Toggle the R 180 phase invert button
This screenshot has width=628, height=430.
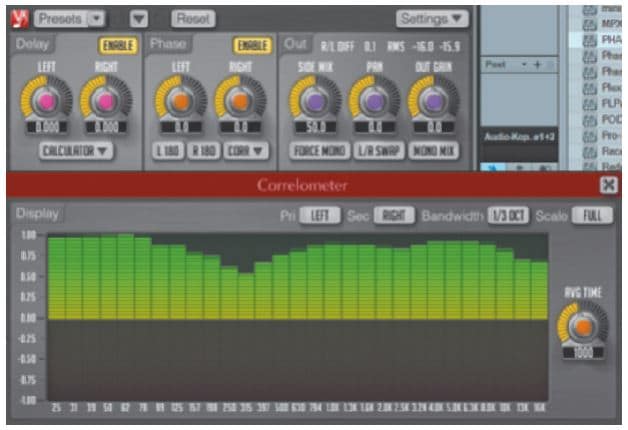click(x=203, y=151)
